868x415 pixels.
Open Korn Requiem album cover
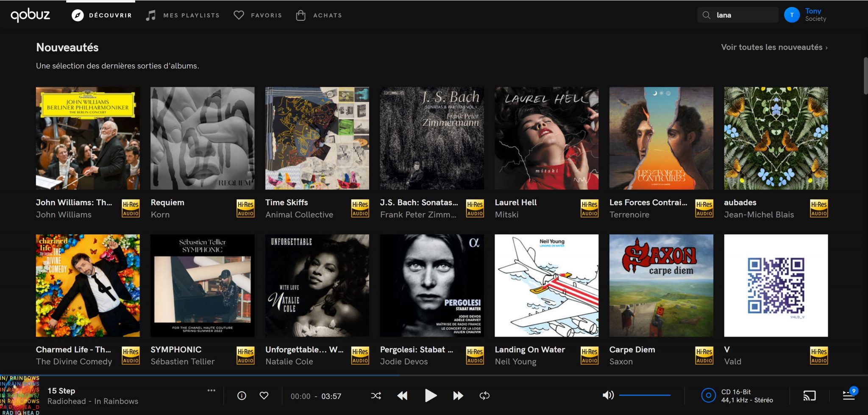click(203, 138)
